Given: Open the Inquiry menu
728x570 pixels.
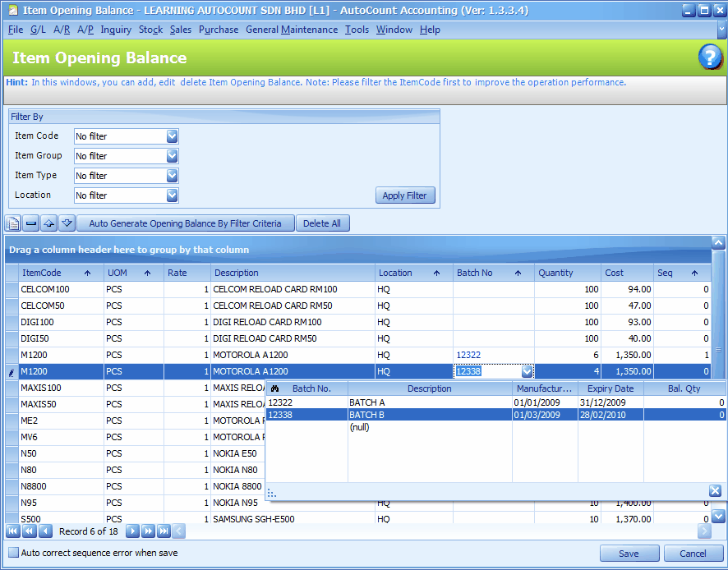Looking at the screenshot, I should pyautogui.click(x=116, y=30).
